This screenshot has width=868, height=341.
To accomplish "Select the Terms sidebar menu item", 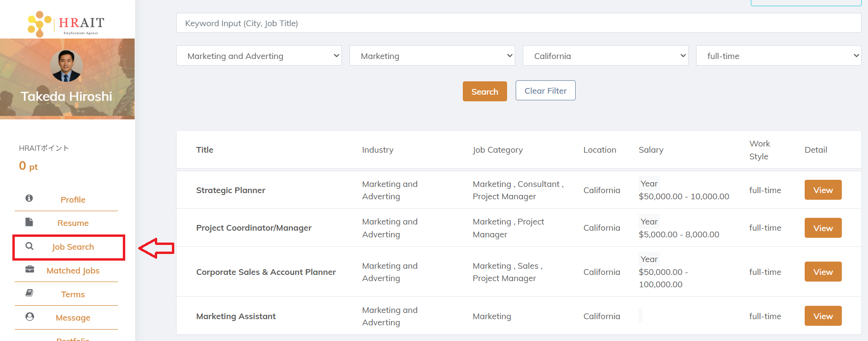I will tap(73, 294).
